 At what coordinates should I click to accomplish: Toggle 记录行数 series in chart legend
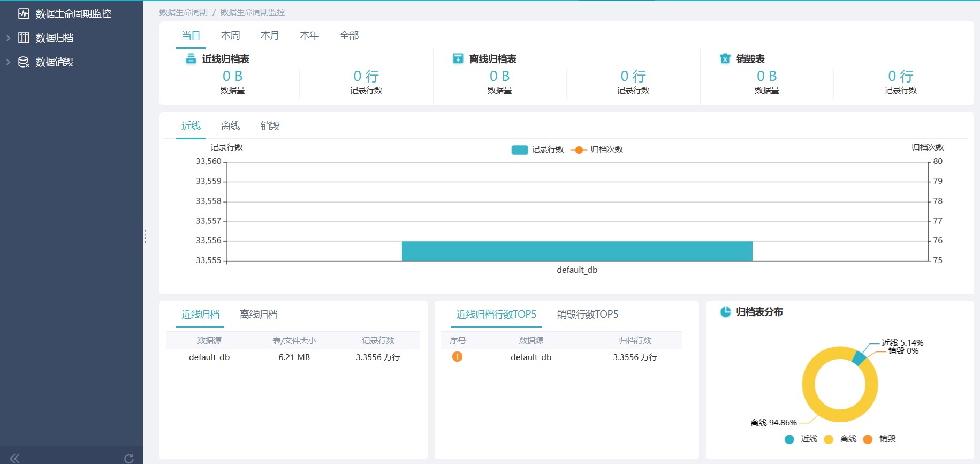537,149
